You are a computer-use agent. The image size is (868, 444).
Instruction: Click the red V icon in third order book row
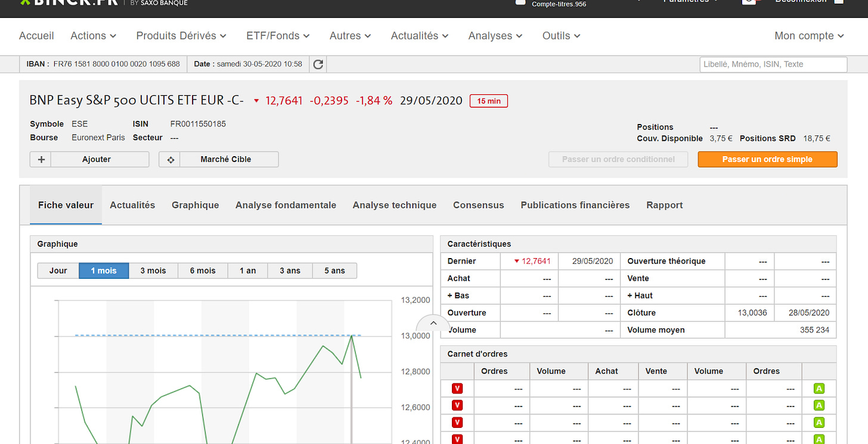pyautogui.click(x=457, y=423)
